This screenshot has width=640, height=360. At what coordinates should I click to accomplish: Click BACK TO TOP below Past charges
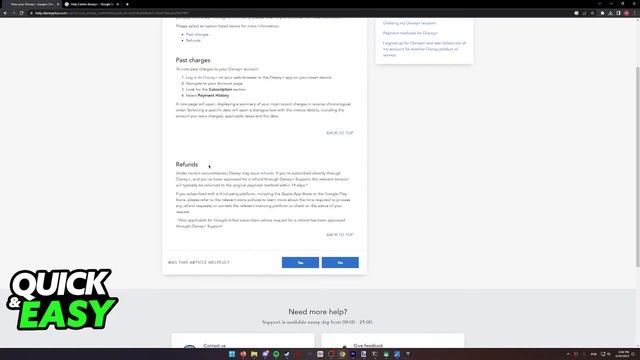tap(340, 133)
